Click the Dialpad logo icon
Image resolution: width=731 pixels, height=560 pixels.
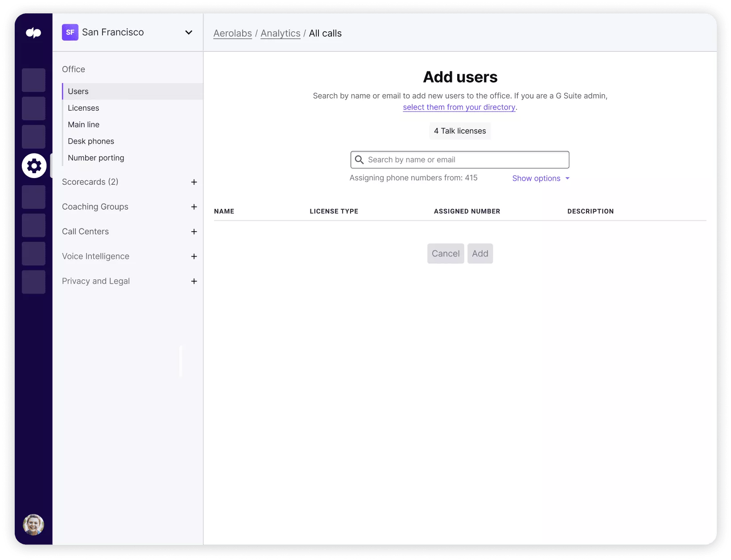coord(33,33)
